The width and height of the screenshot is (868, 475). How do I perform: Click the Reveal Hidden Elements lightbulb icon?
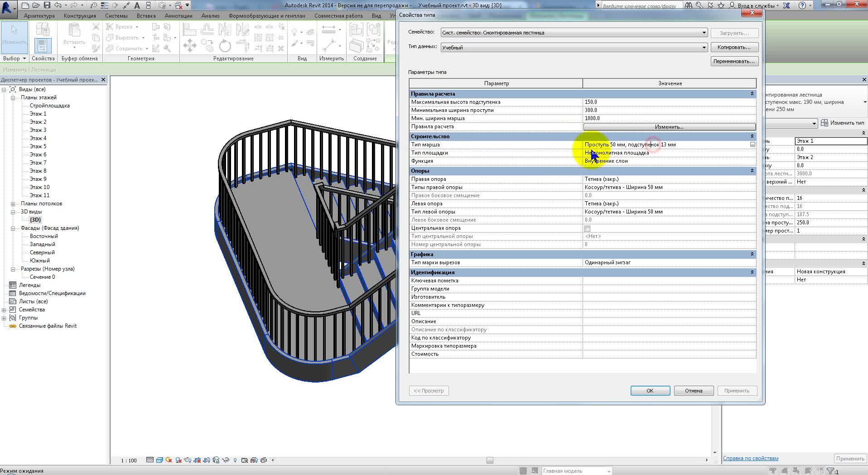point(235,460)
